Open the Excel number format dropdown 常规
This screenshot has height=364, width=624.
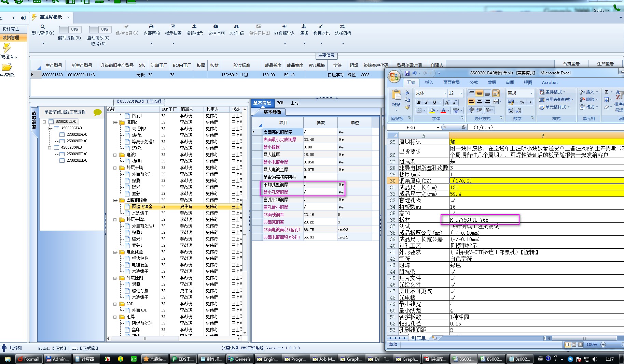click(531, 93)
